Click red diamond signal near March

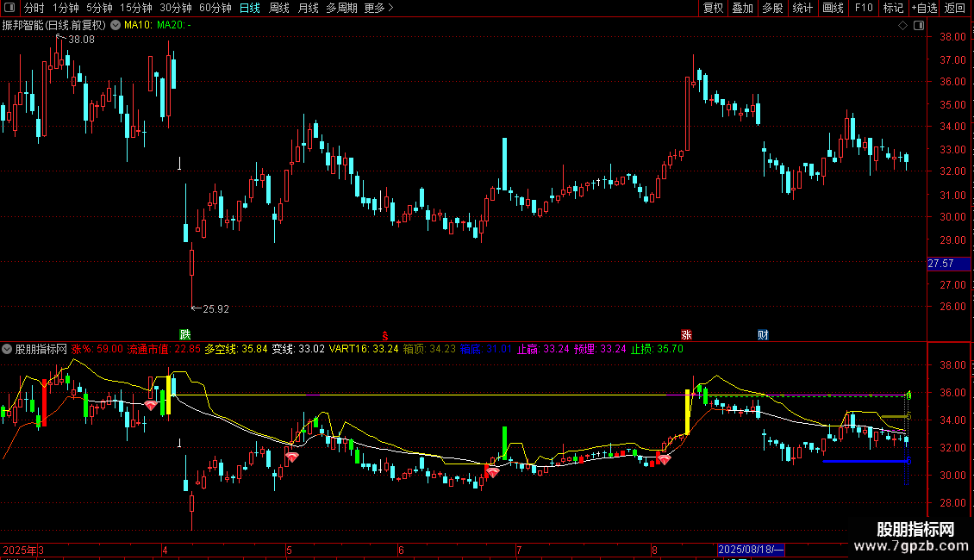pos(151,406)
